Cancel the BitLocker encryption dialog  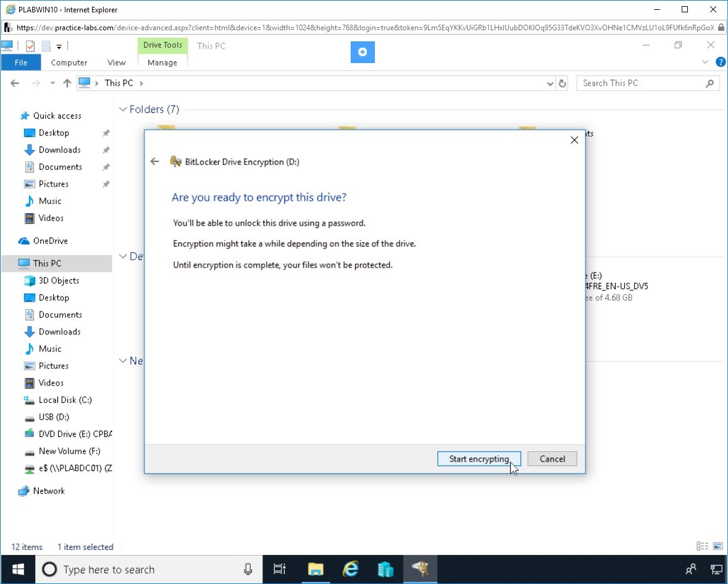[x=552, y=459]
